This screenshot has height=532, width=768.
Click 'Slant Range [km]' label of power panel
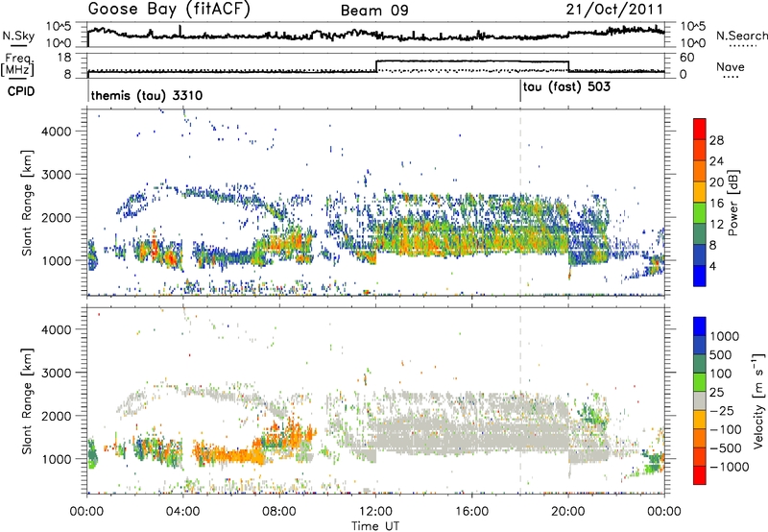[27, 203]
